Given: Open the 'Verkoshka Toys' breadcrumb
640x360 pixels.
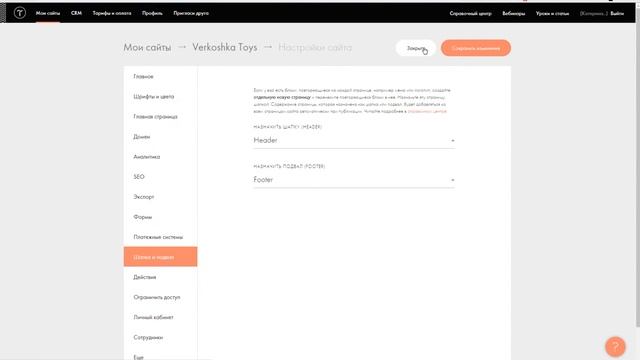Looking at the screenshot, I should pyautogui.click(x=225, y=47).
